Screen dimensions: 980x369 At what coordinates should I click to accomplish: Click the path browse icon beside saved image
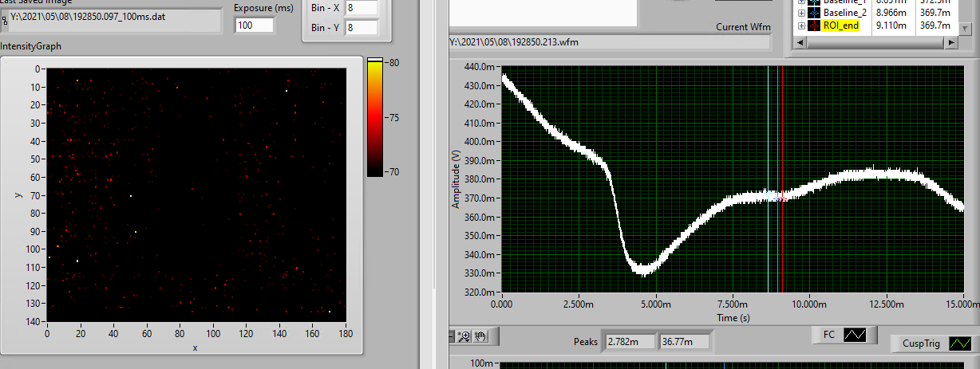6,21
